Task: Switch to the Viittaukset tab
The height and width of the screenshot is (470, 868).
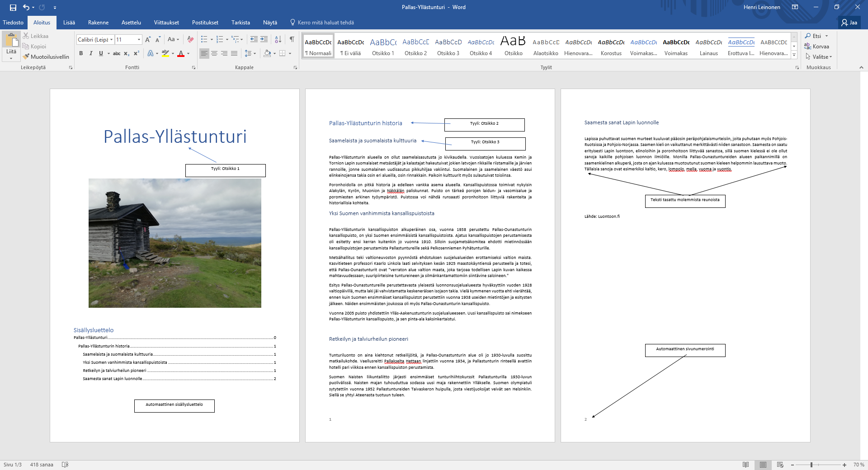Action: 166,23
